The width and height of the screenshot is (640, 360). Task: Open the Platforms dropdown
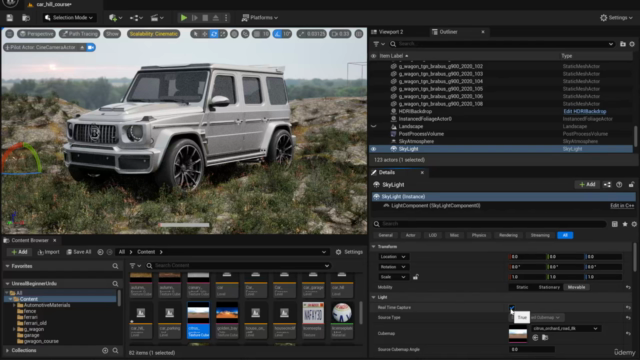[260, 18]
